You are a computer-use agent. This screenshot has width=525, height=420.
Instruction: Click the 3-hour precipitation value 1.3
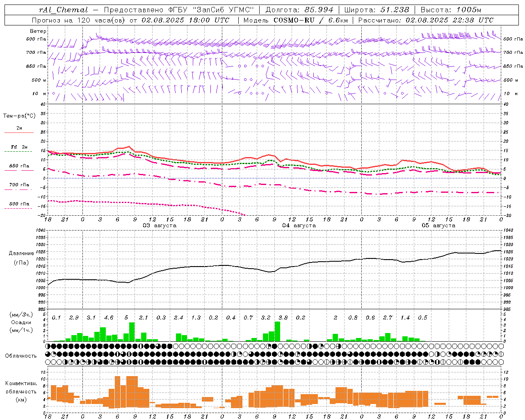tap(196, 318)
